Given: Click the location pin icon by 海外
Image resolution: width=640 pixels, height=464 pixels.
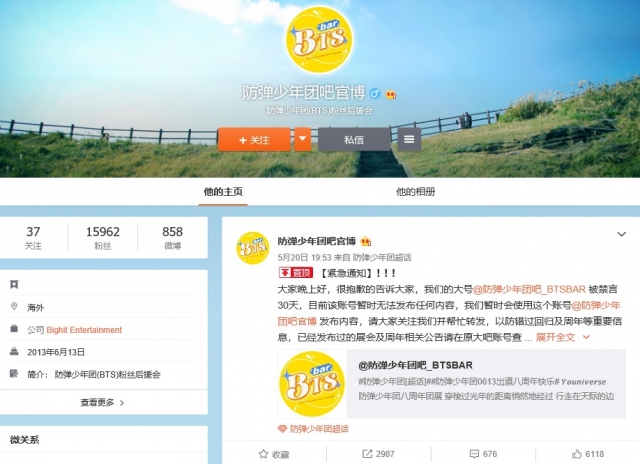Looking at the screenshot, I should tap(14, 306).
